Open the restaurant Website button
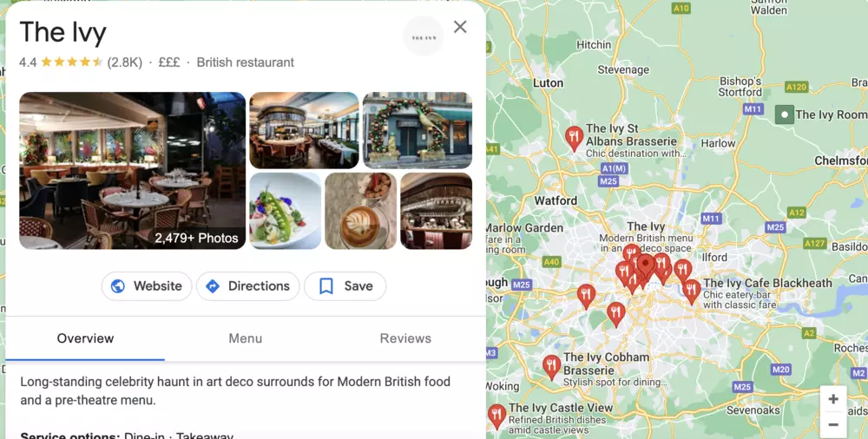868x439 pixels. tap(147, 286)
